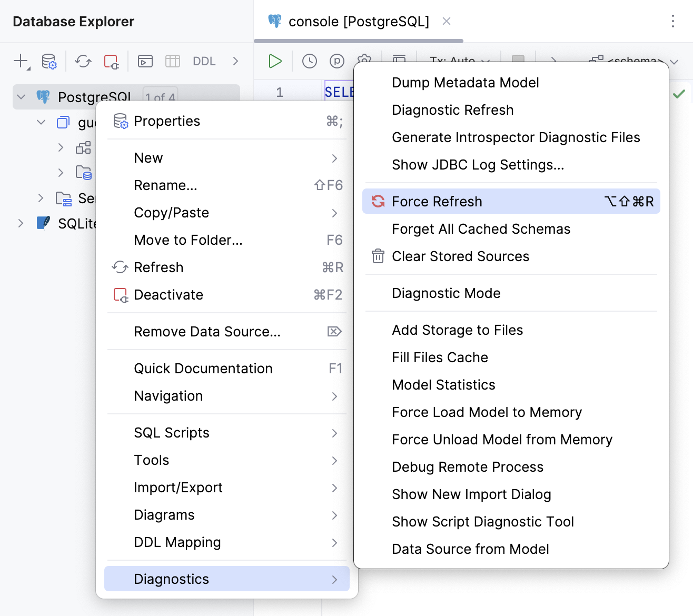Open the Data Source Properties icon
This screenshot has width=693, height=616.
click(x=48, y=61)
